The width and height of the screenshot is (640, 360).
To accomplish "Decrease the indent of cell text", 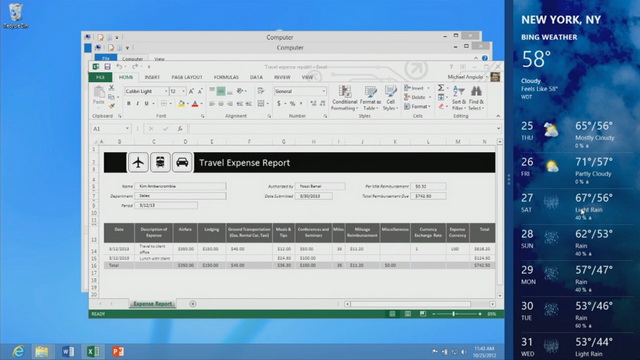I will (x=240, y=104).
